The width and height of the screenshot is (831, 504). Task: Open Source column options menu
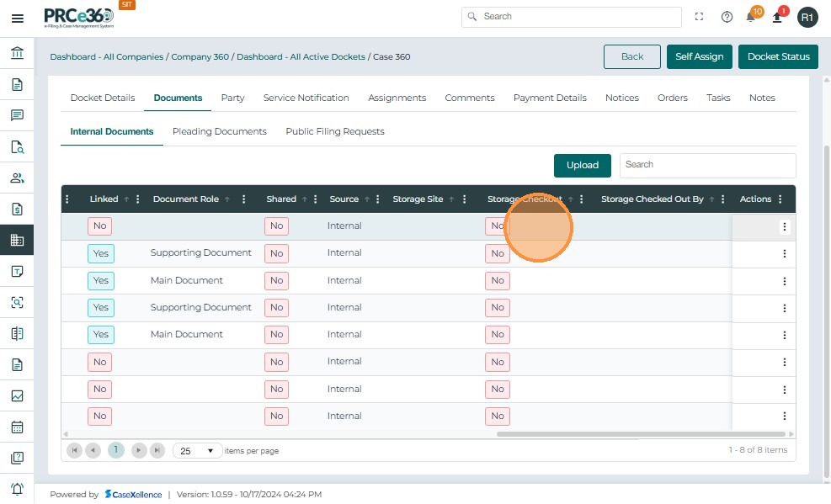pos(379,199)
